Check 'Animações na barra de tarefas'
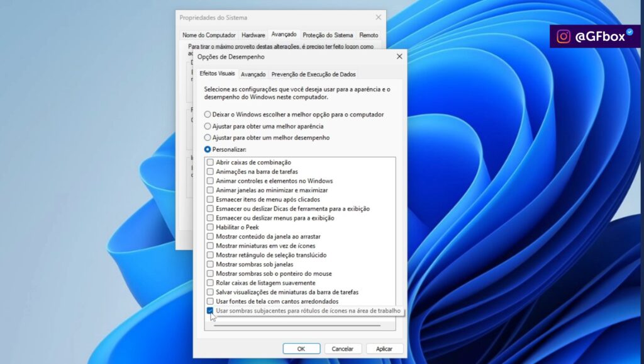644x364 pixels. tap(210, 171)
